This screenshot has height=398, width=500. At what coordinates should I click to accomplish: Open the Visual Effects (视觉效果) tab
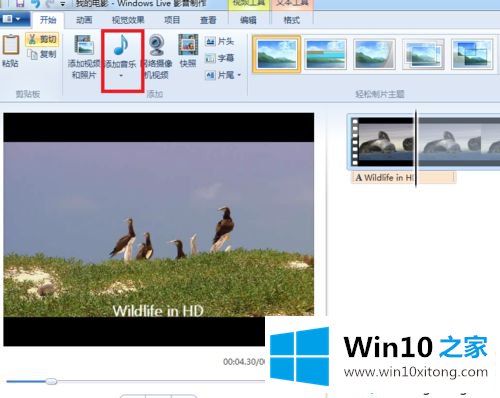[128, 20]
